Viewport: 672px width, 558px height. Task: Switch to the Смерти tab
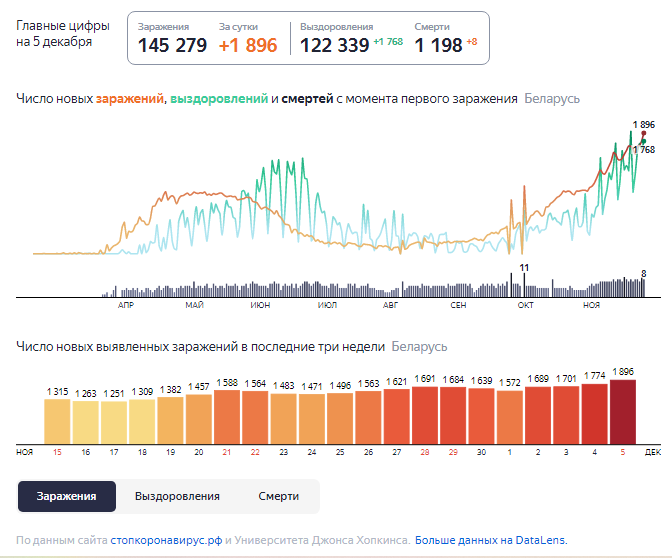coord(278,496)
